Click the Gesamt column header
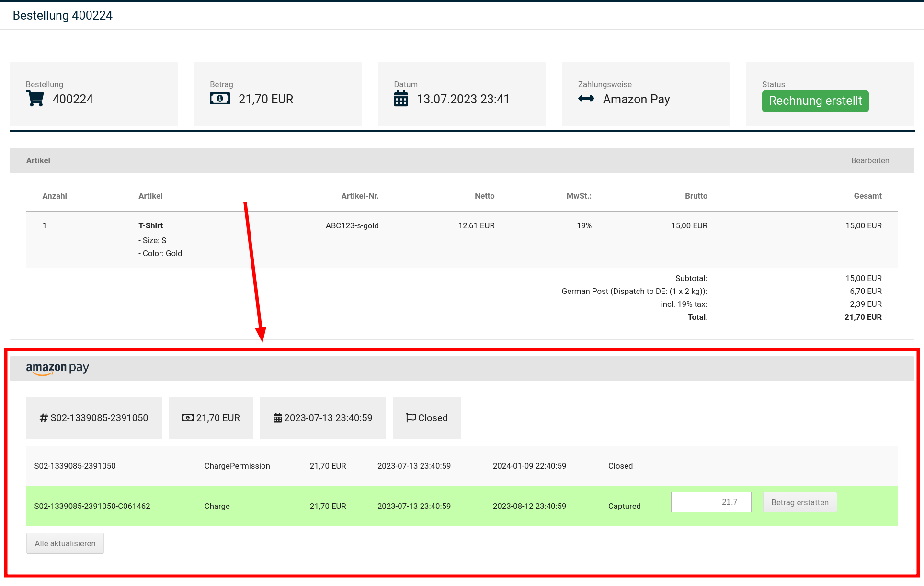924x586 pixels. [x=867, y=196]
